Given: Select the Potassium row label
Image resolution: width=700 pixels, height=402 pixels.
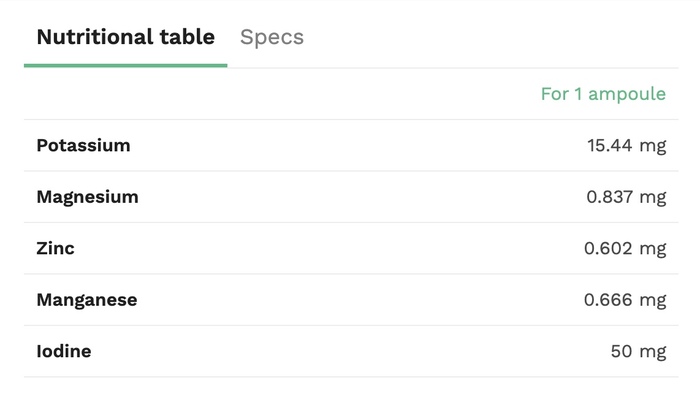Looking at the screenshot, I should coord(83,146).
